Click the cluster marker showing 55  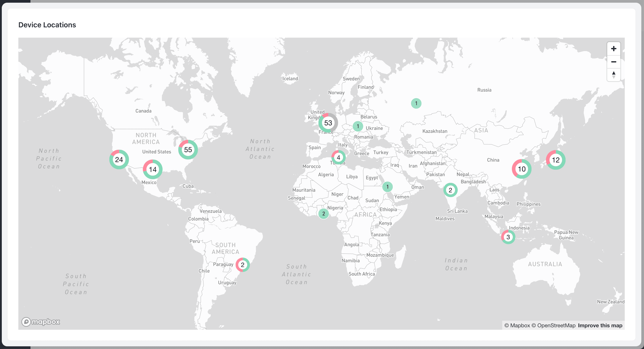tap(188, 150)
